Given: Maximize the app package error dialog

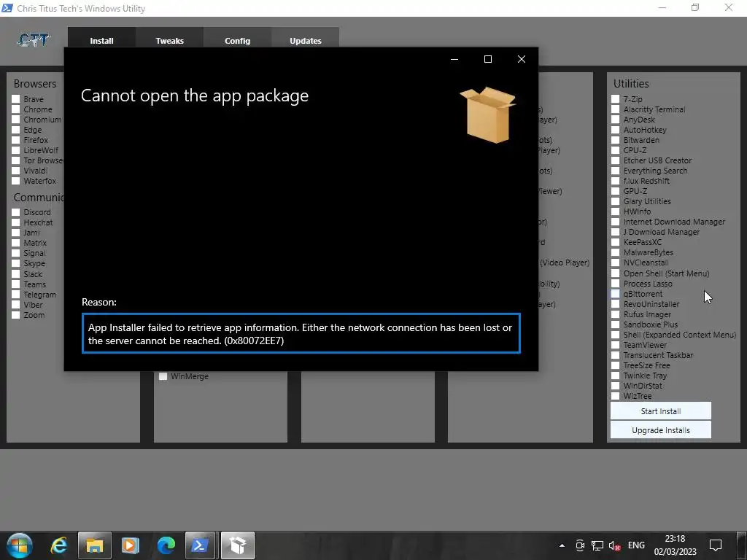Looking at the screenshot, I should point(488,59).
